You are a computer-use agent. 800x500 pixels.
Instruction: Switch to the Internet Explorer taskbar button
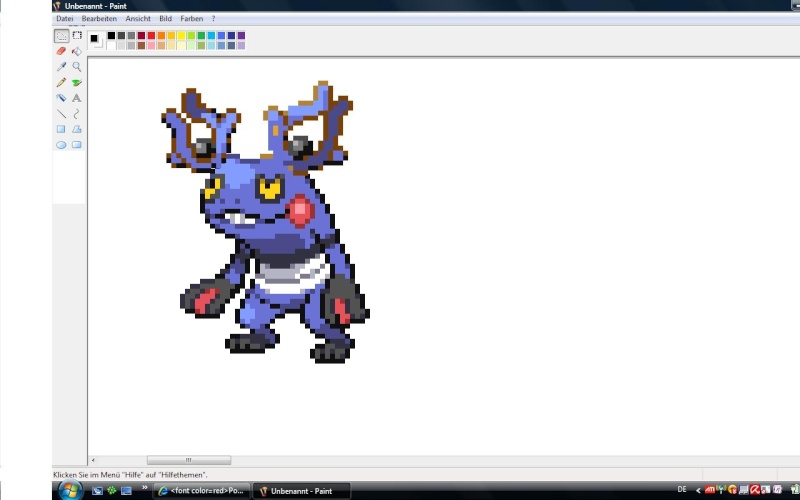202,491
